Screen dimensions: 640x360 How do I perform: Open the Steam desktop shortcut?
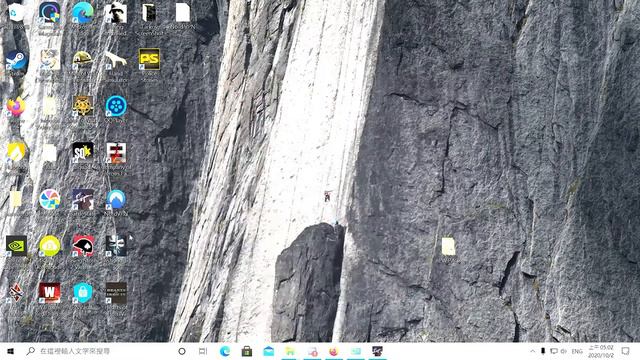pyautogui.click(x=16, y=60)
